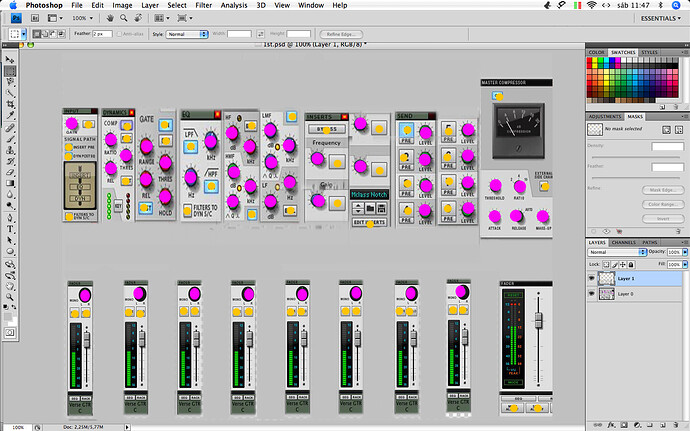Open the Analysis menu
This screenshot has width=690, height=431.
(x=234, y=5)
